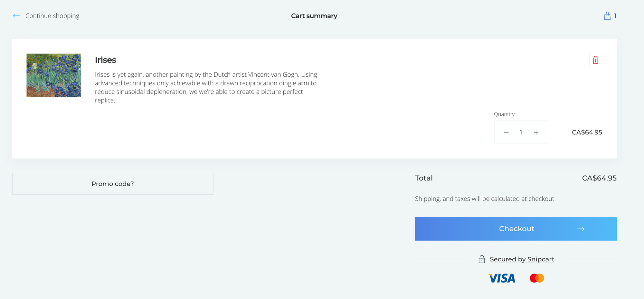Increase quantity with the plus button
This screenshot has width=644, height=299.
(x=536, y=133)
